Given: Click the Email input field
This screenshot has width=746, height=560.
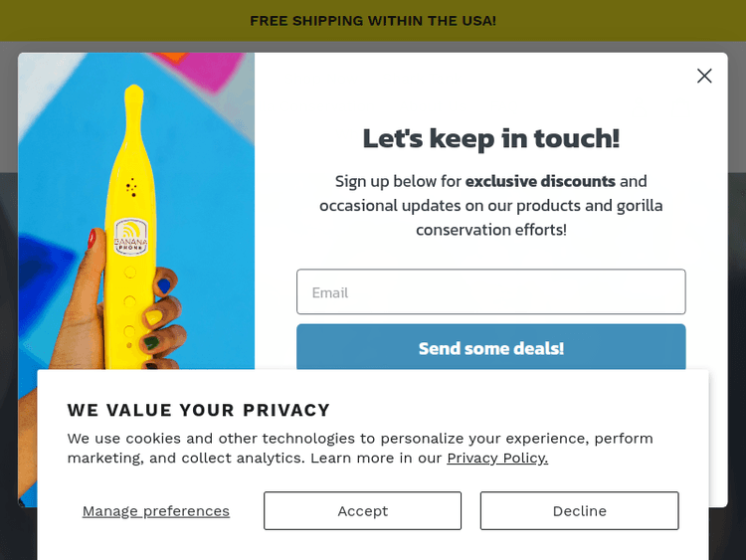Looking at the screenshot, I should point(490,292).
